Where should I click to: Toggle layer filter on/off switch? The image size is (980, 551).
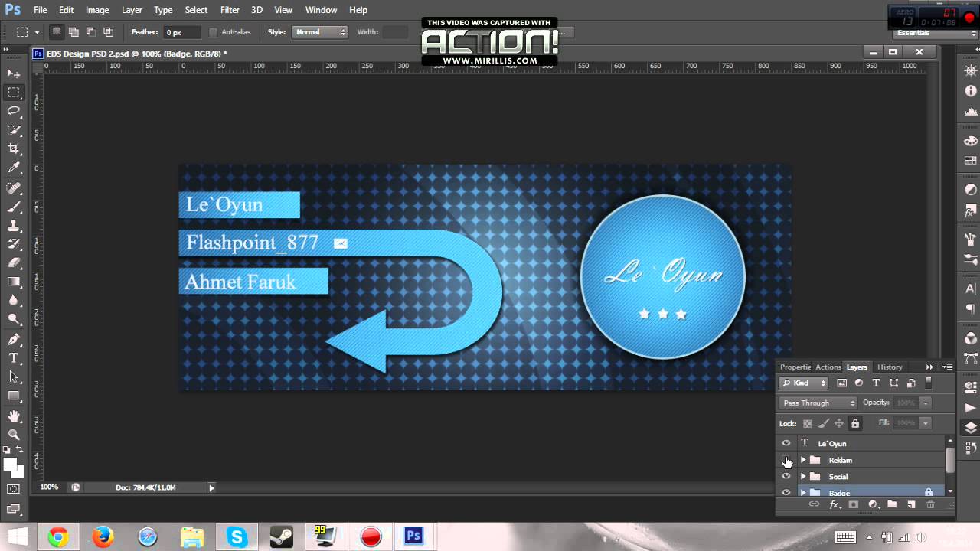(x=929, y=383)
